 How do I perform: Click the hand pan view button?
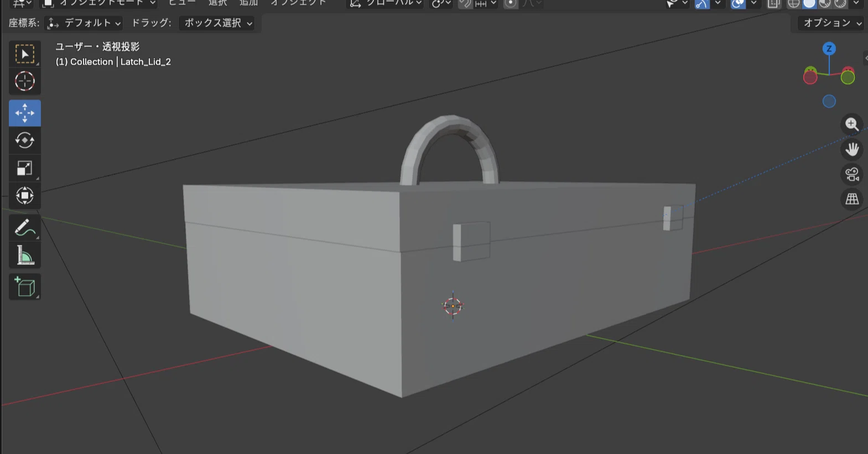point(852,149)
